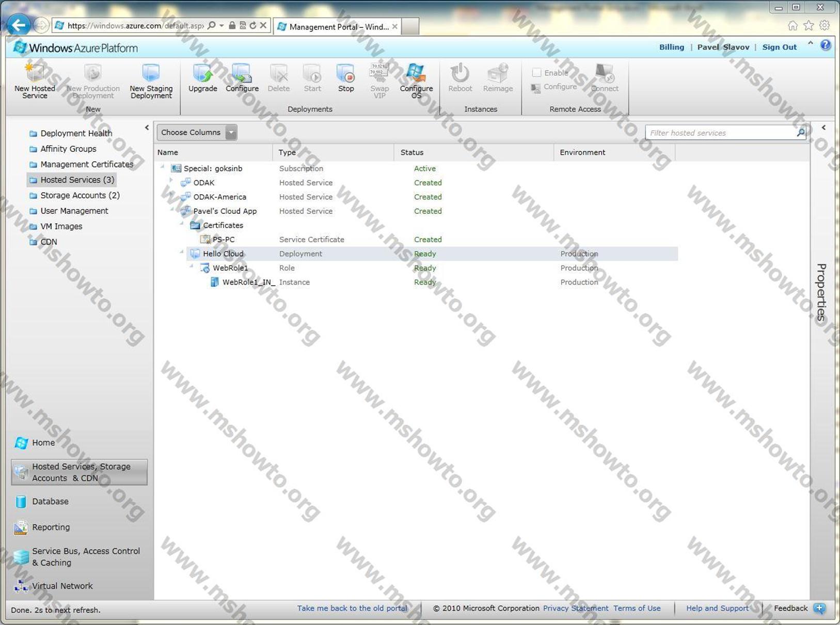Toggle the Enable remote access checkbox
This screenshot has height=625, width=840.
537,73
